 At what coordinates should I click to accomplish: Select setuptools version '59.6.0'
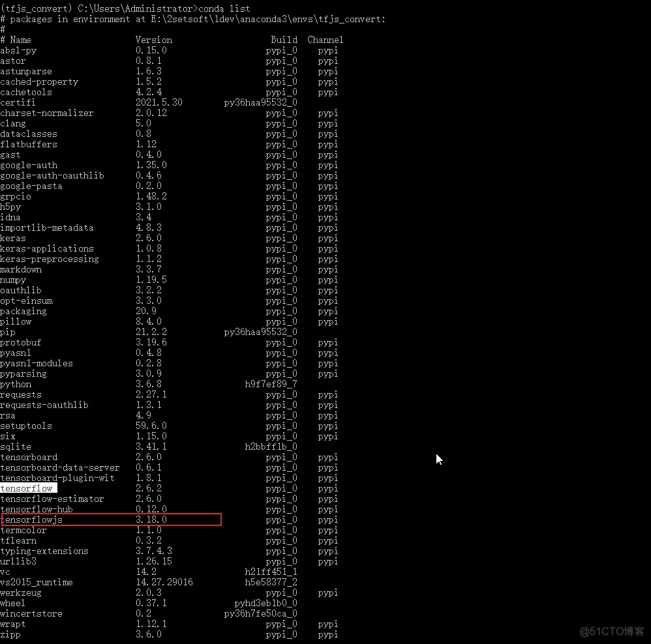point(151,426)
